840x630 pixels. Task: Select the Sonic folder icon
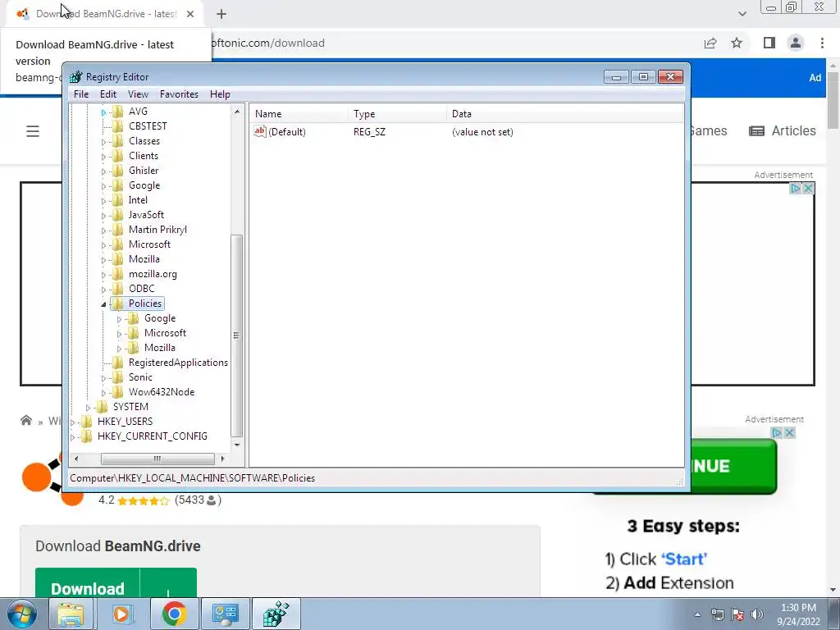[x=118, y=377]
